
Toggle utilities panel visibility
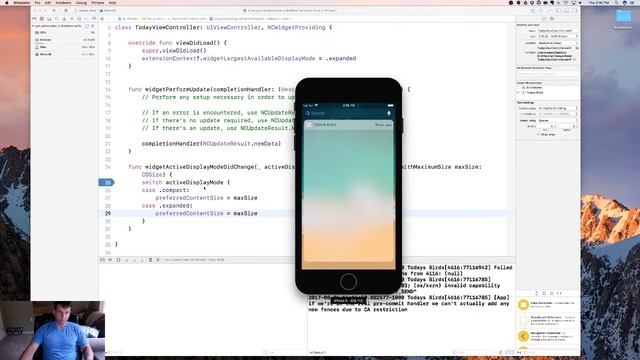(575, 11)
